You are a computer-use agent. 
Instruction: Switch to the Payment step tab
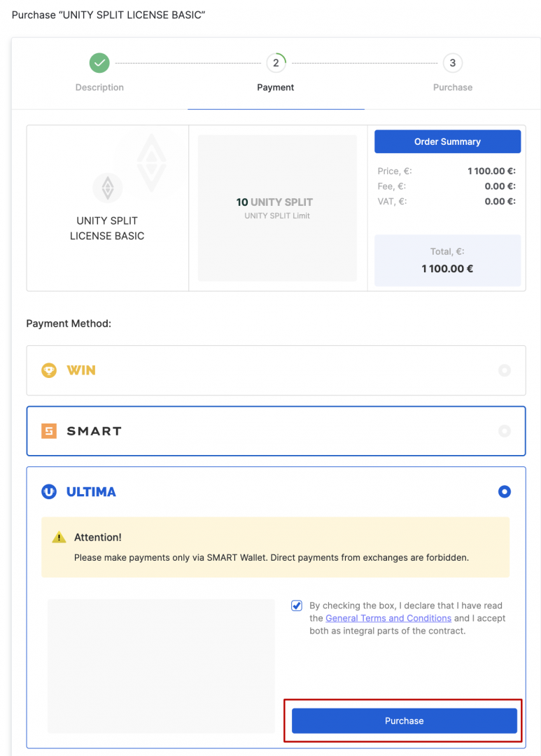click(x=276, y=87)
